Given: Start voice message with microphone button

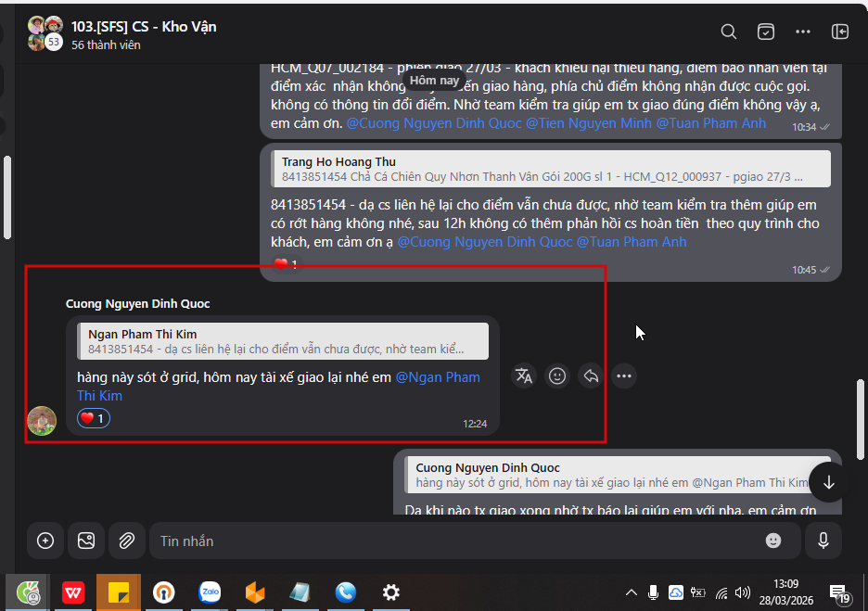Looking at the screenshot, I should coord(823,541).
